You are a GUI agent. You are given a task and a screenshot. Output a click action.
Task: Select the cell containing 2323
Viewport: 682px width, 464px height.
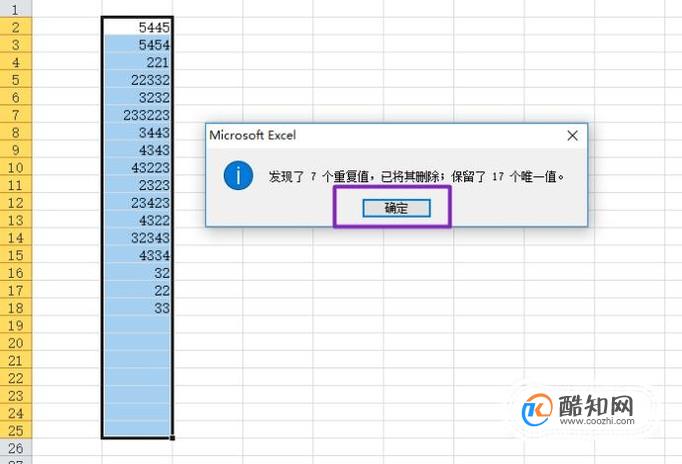[137, 185]
